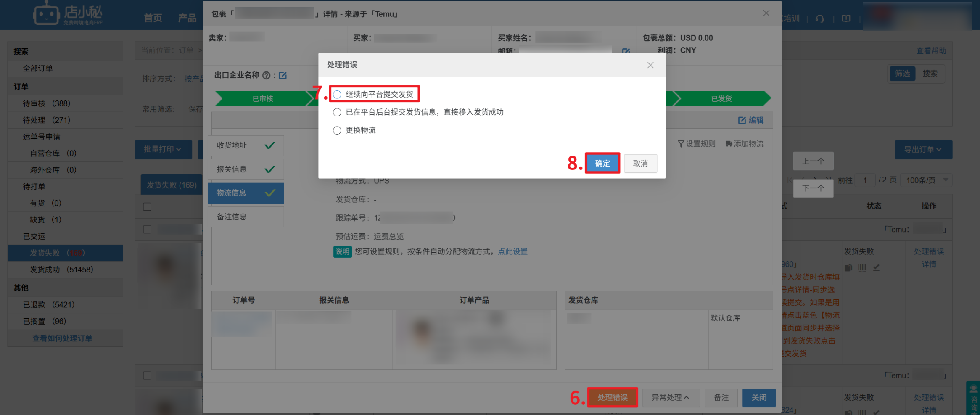Open 产品 in the top navigation
Screen dimensions: 980x415
tap(188, 18)
